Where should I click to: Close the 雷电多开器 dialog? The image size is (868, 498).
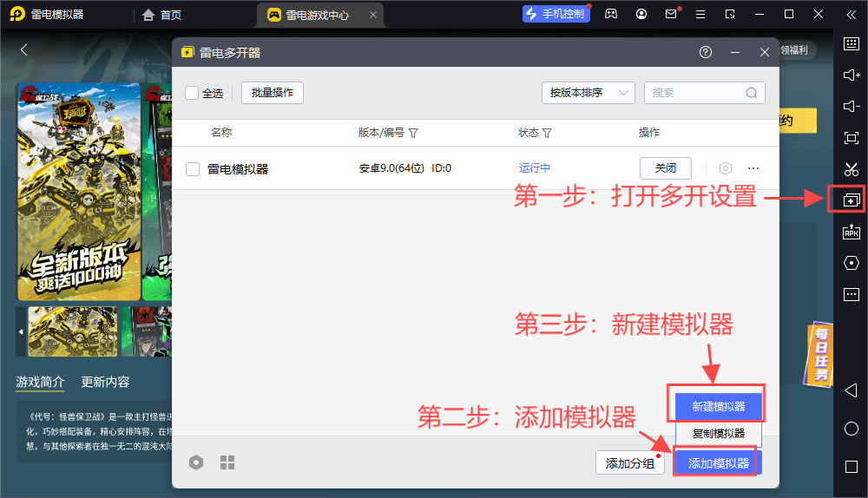click(765, 53)
